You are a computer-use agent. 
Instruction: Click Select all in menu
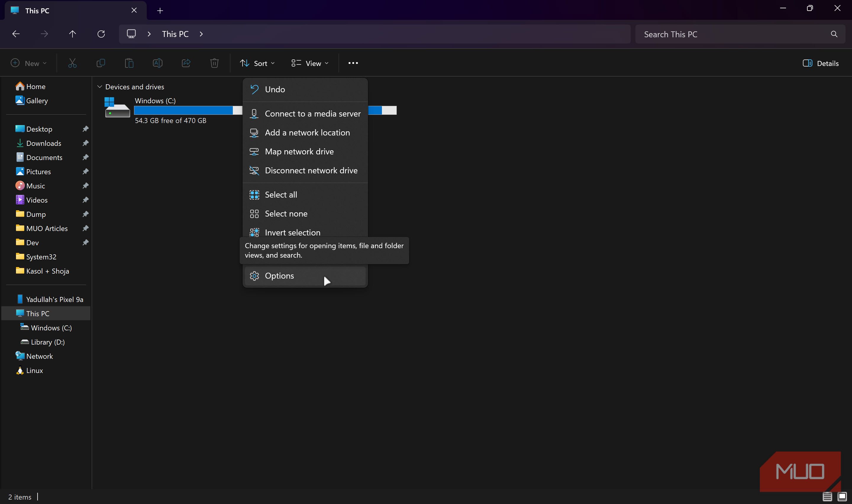(x=280, y=195)
